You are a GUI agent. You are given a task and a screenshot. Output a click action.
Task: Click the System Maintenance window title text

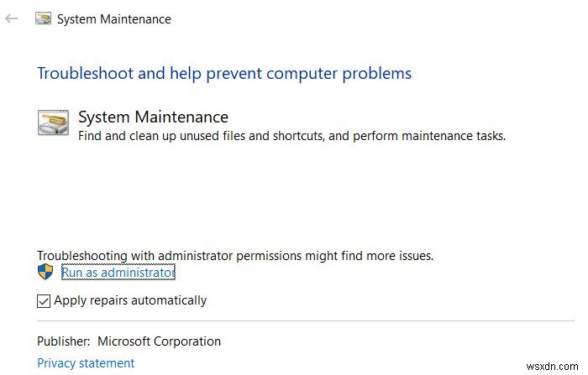tap(113, 18)
